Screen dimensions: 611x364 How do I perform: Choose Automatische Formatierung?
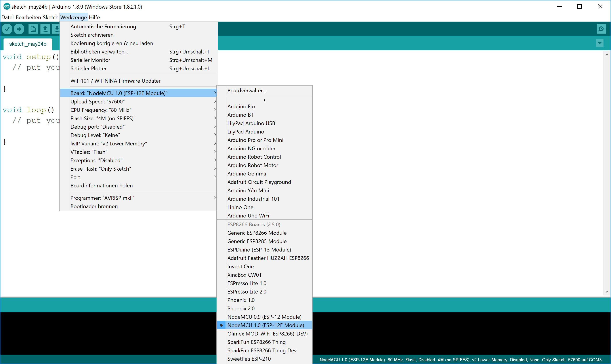point(139,27)
